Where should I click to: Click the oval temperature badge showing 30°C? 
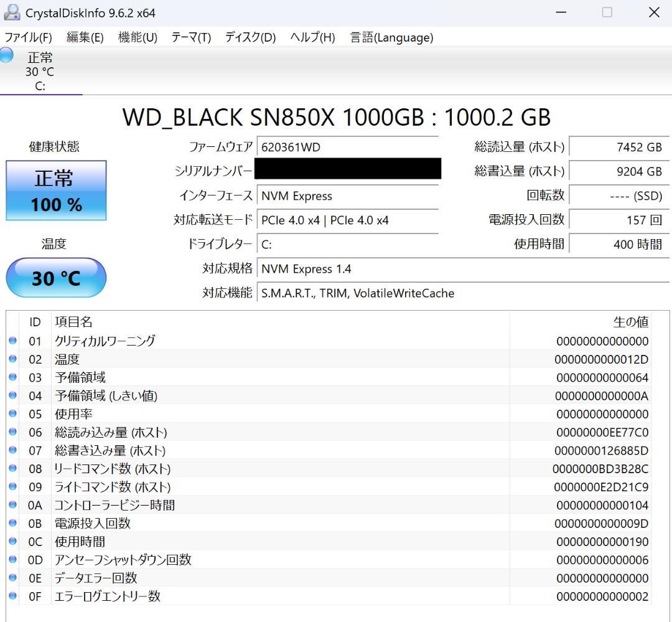click(x=56, y=278)
